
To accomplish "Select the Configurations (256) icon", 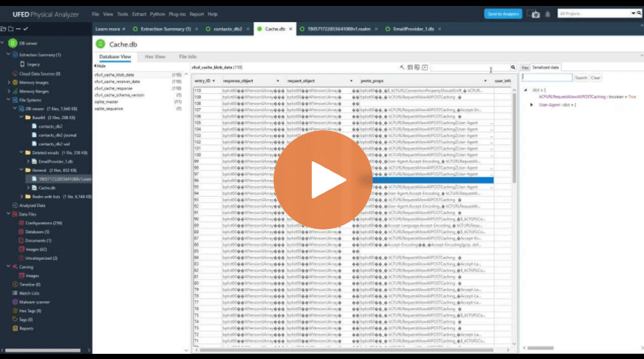I will [21, 223].
